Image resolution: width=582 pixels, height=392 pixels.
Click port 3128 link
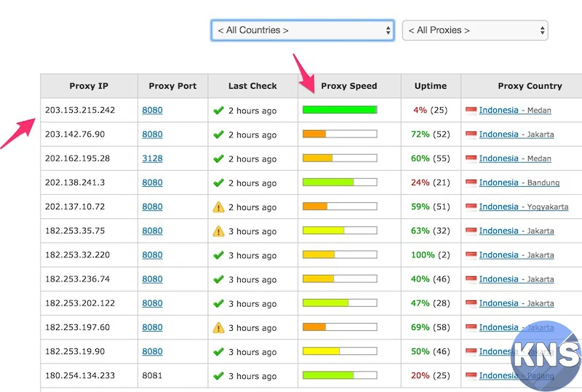click(x=152, y=159)
